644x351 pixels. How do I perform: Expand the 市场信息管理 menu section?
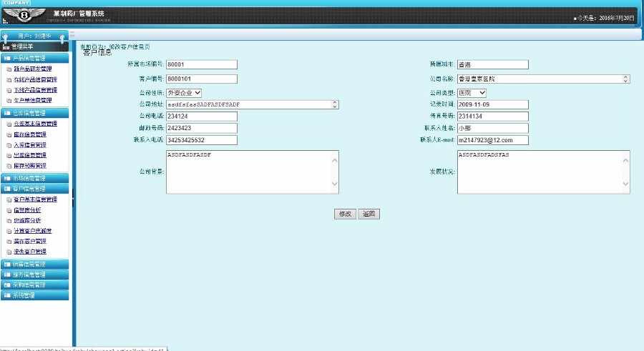coord(35,178)
